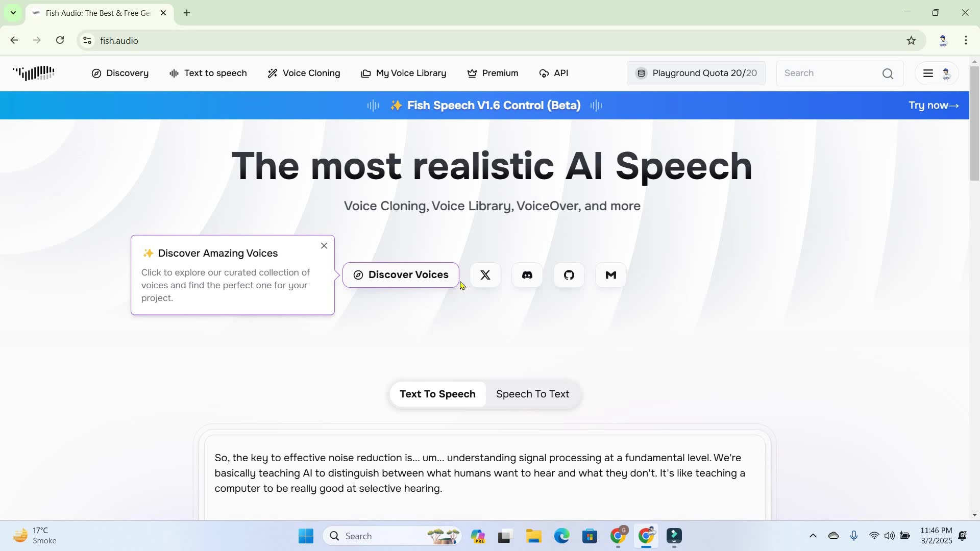This screenshot has height=551, width=980.
Task: Open OneDrive cloud tray icon
Action: click(x=834, y=536)
